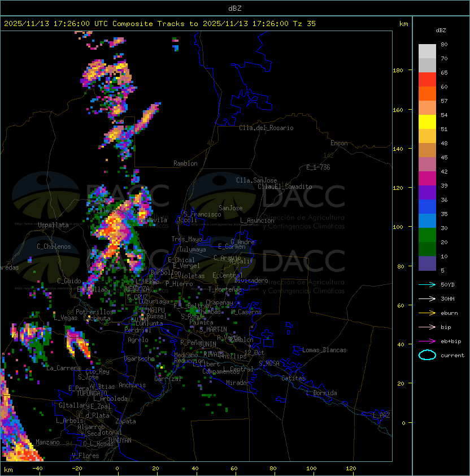Pick the red swatch in the dBZ scale
This screenshot has width=470, height=476.
pyautogui.click(x=427, y=80)
